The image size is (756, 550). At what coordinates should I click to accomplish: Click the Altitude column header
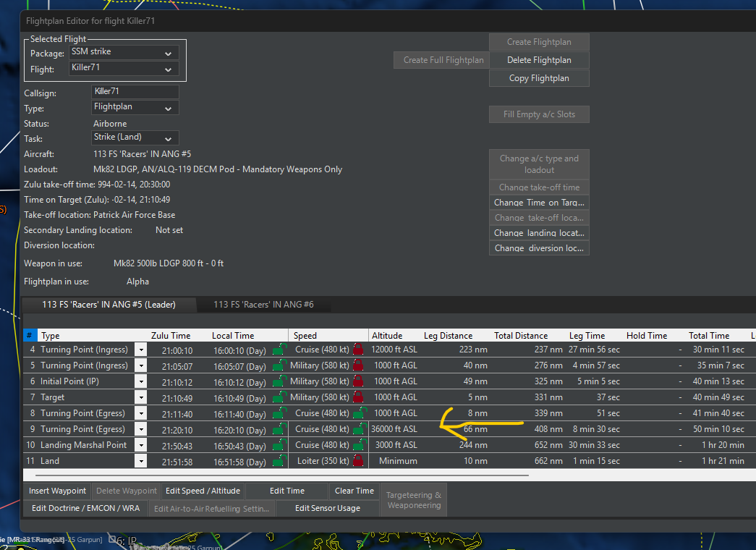pos(386,335)
